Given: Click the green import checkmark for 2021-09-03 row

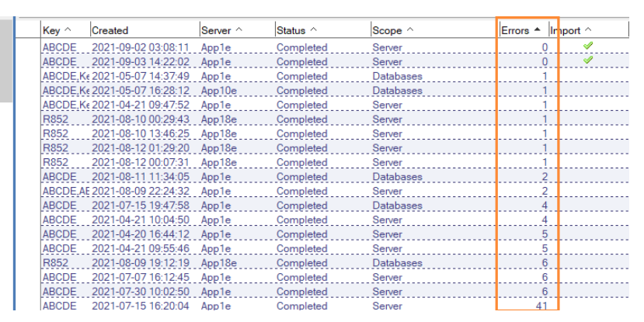Looking at the screenshot, I should 588,60.
